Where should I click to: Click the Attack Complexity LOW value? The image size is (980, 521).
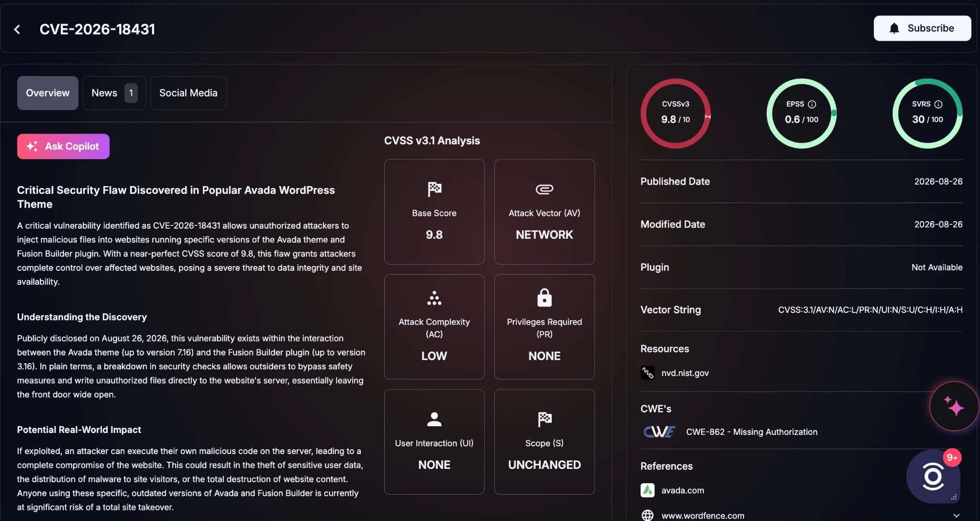click(434, 356)
